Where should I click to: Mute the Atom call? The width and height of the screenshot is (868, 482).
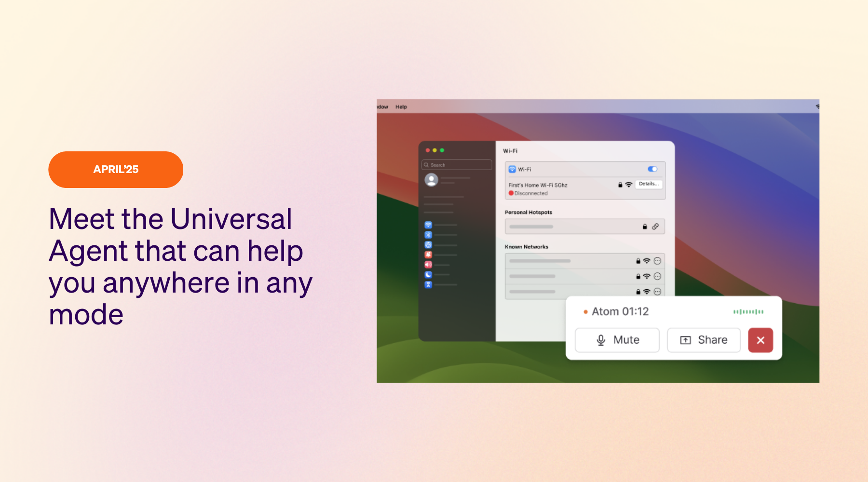[617, 340]
